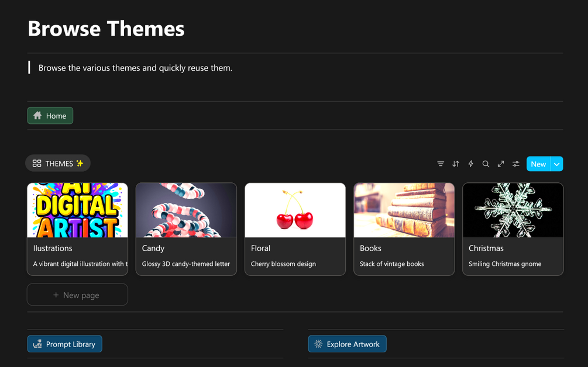Click the Browse Themes page title

[x=106, y=29]
